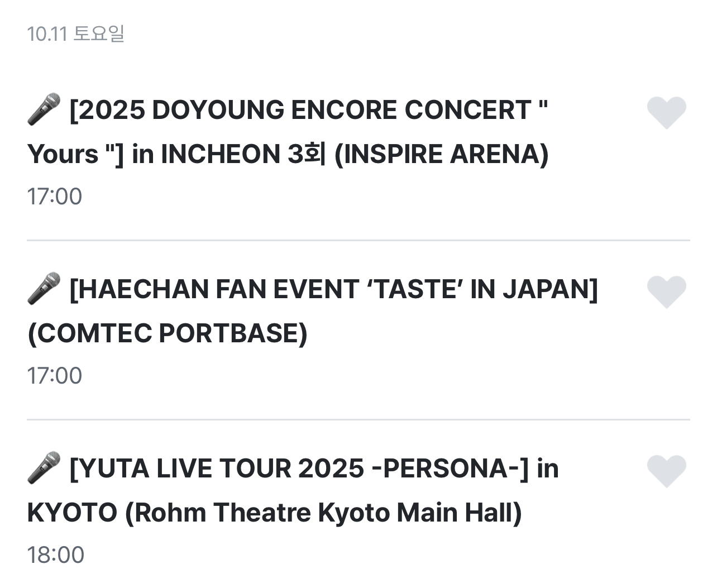Click divider line below DOYOUNG event
The width and height of the screenshot is (717, 588).
(x=358, y=241)
